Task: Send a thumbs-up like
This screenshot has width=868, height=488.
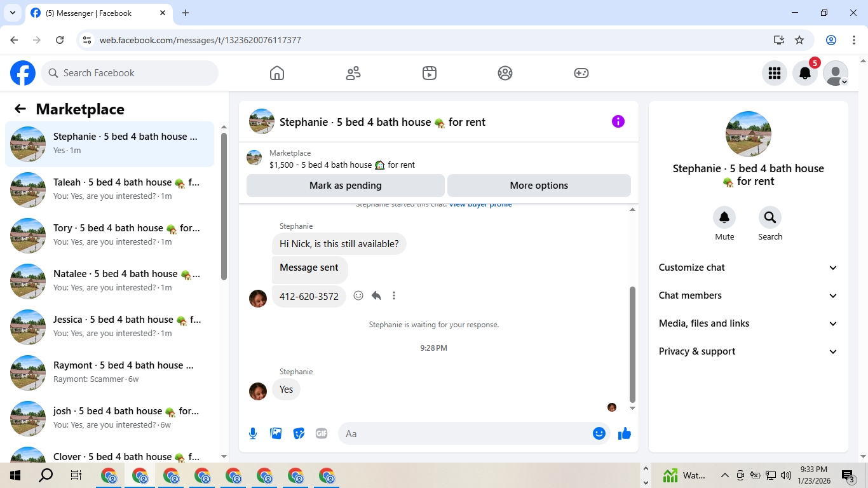Action: (625, 433)
